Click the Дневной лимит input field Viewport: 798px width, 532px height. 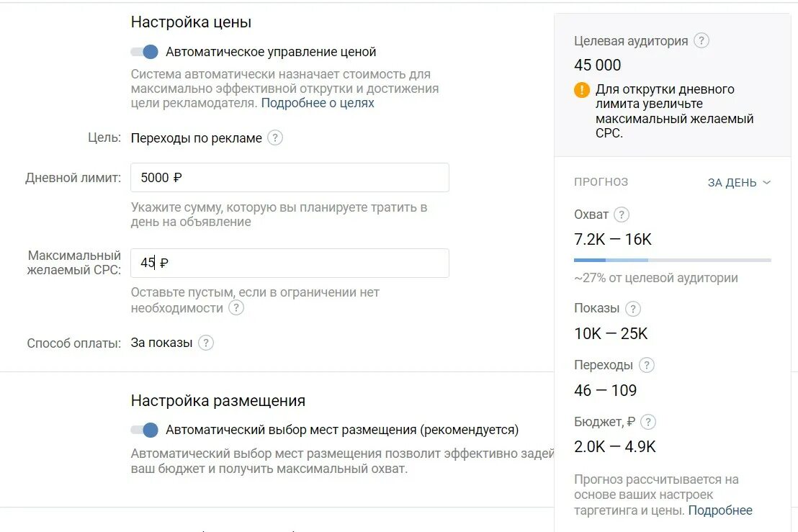(290, 178)
